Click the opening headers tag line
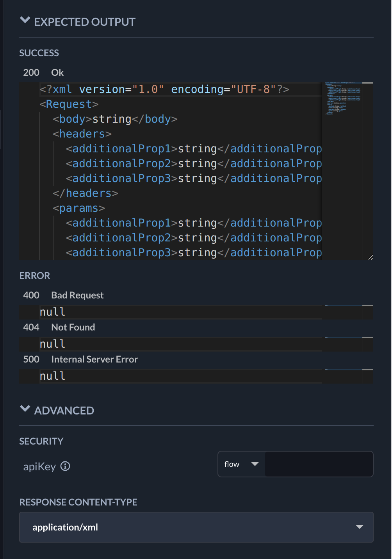Viewport: 392px width, 559px height. 82,134
